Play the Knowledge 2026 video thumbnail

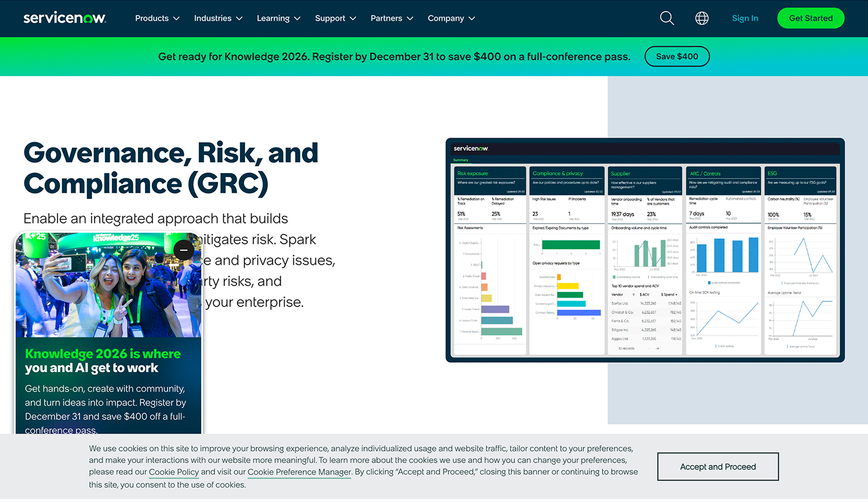coord(108,284)
